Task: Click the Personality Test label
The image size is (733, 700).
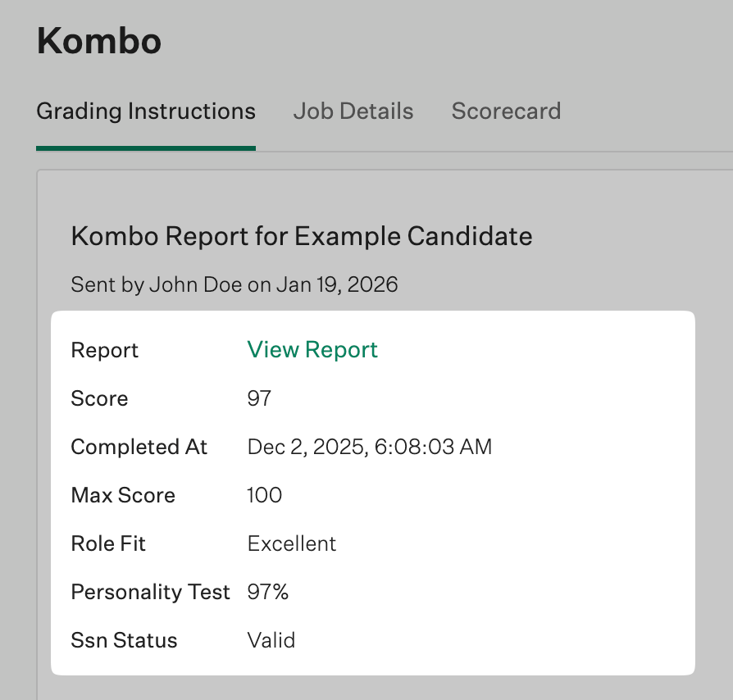Action: pos(151,593)
